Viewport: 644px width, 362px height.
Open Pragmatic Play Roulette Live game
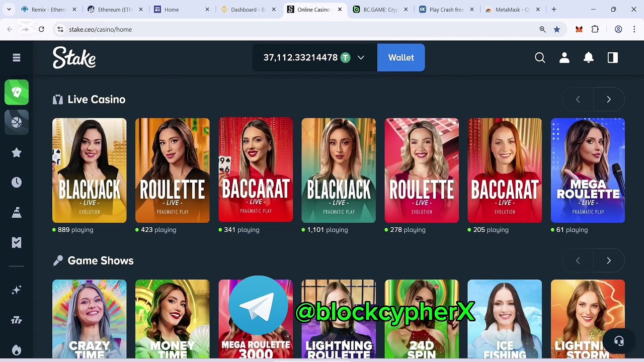coord(173,170)
